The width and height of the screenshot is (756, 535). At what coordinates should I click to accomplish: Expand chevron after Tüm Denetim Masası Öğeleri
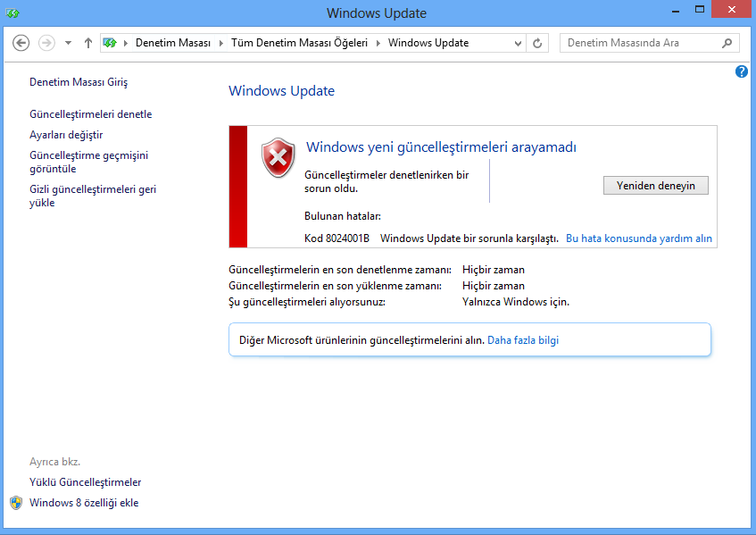(x=378, y=43)
